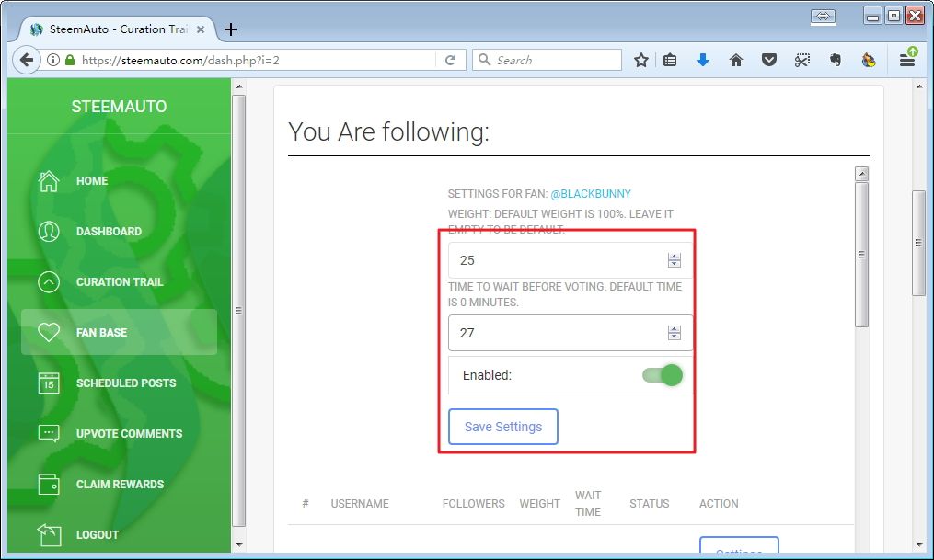This screenshot has height=560, width=934.
Task: Click the page scrollbar thumb
Action: tap(918, 243)
